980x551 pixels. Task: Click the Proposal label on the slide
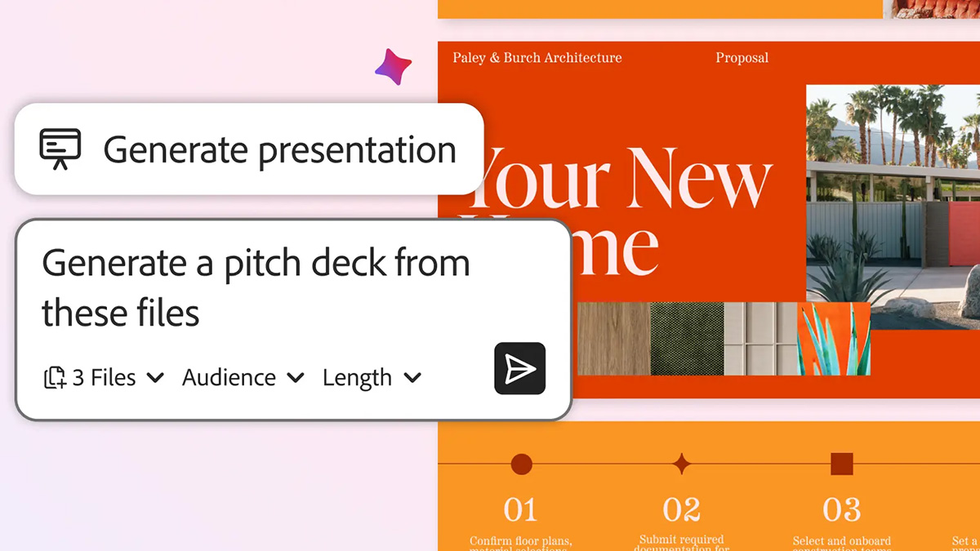click(x=742, y=58)
